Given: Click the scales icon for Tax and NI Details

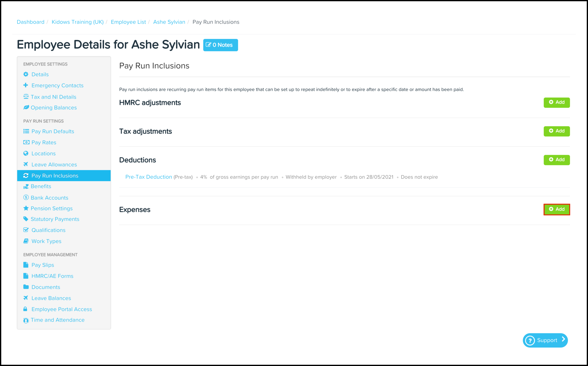Looking at the screenshot, I should tap(26, 97).
